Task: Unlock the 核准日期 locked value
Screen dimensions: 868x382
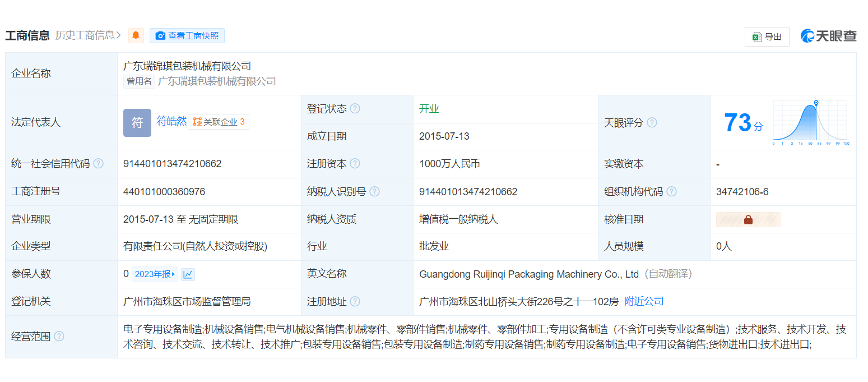Action: (748, 219)
